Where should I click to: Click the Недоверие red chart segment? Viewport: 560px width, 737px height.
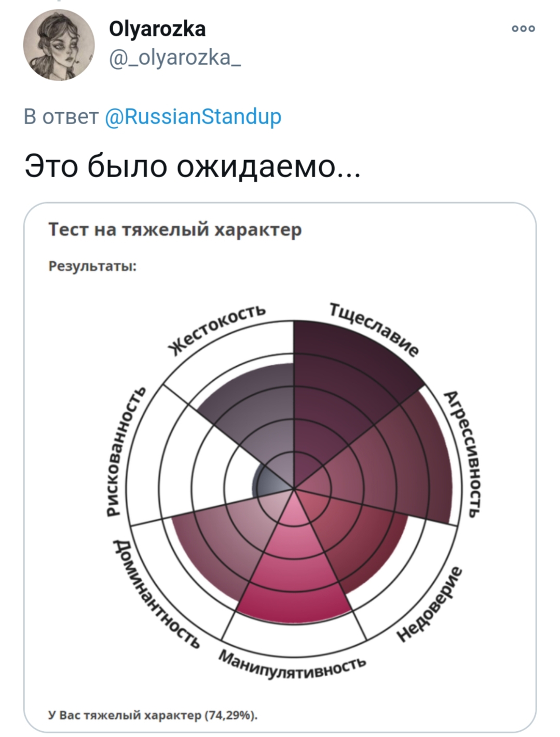click(x=358, y=535)
